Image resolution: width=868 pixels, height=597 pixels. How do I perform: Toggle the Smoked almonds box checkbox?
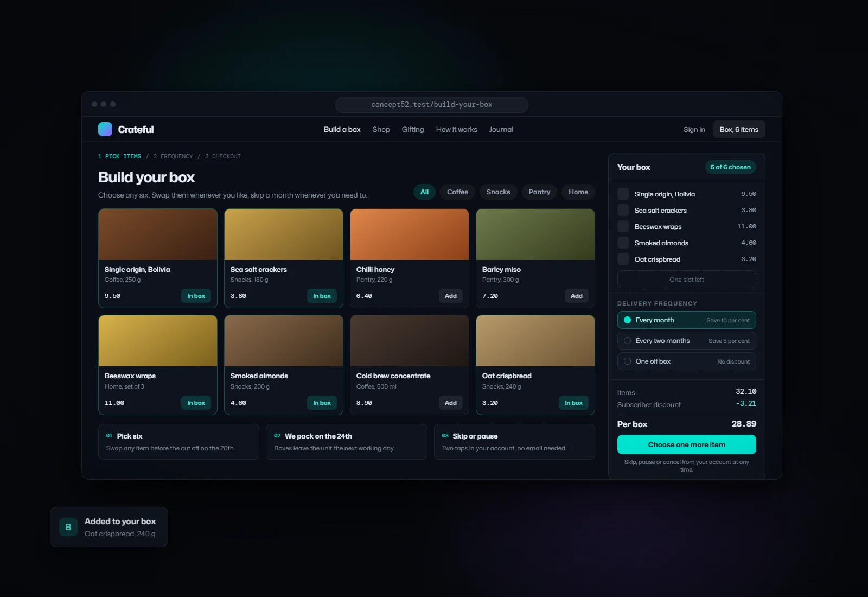[623, 243]
